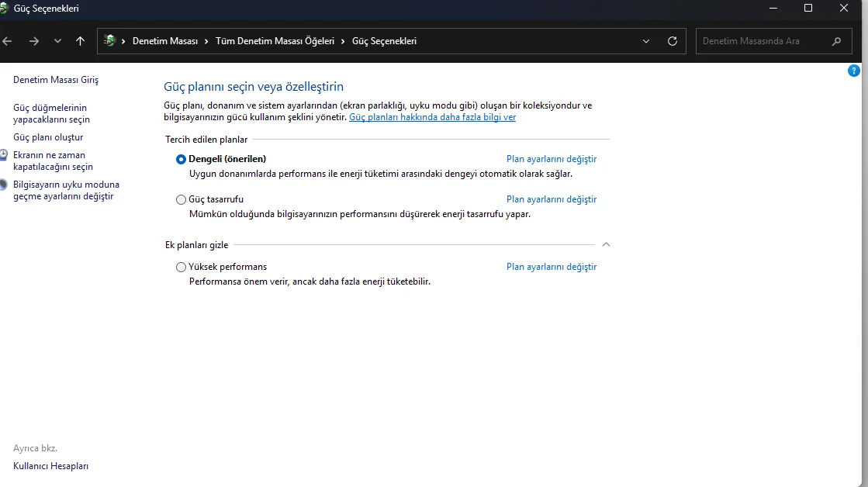Go up one level with up arrow
The width and height of the screenshot is (868, 487).
[80, 41]
